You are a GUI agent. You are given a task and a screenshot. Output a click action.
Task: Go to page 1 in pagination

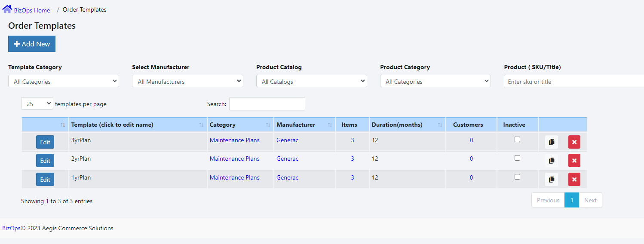tap(571, 200)
